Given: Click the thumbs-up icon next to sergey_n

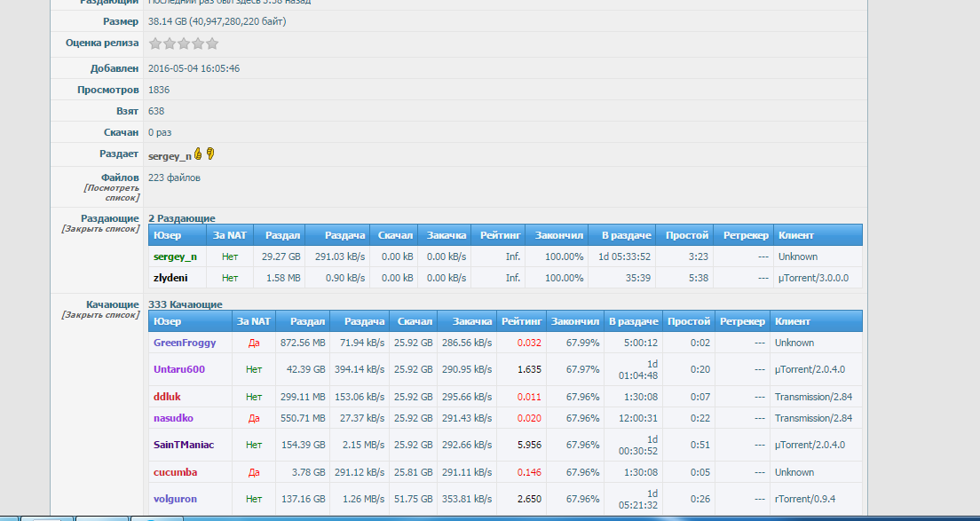Looking at the screenshot, I should (x=198, y=154).
